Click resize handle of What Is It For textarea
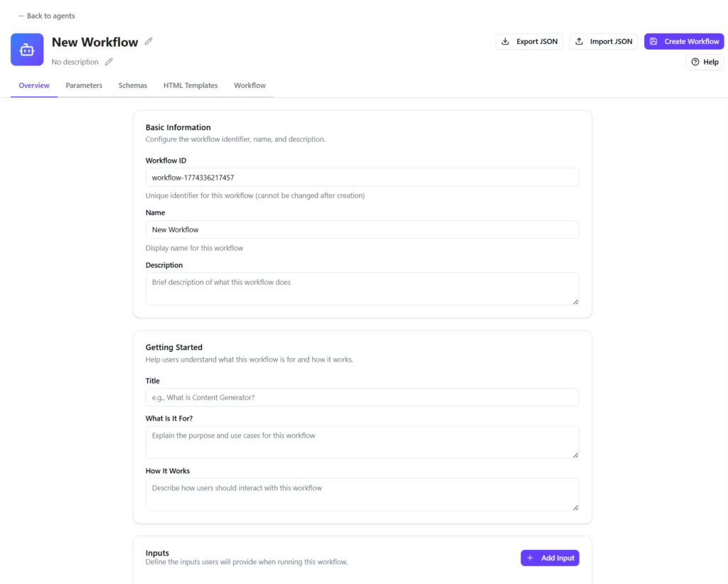 pos(575,455)
